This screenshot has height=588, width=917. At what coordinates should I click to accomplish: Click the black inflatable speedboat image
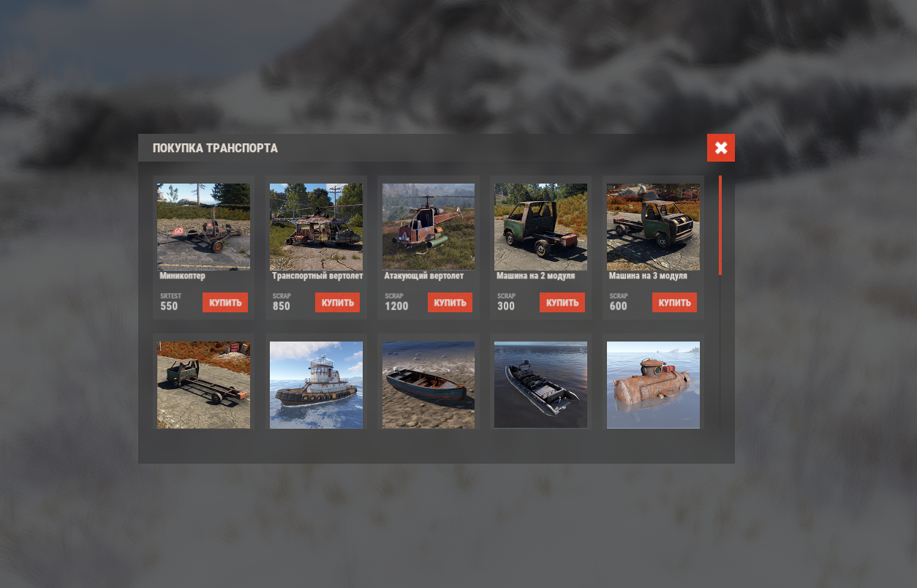pos(540,385)
